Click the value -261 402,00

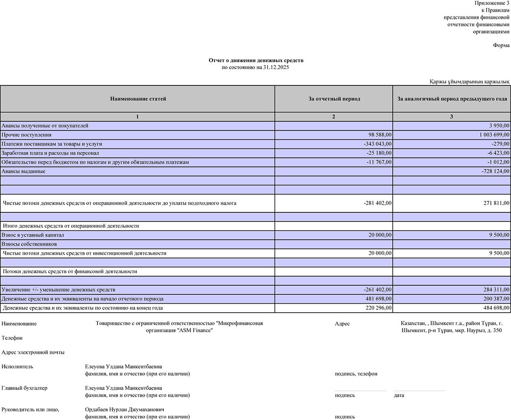click(378, 290)
